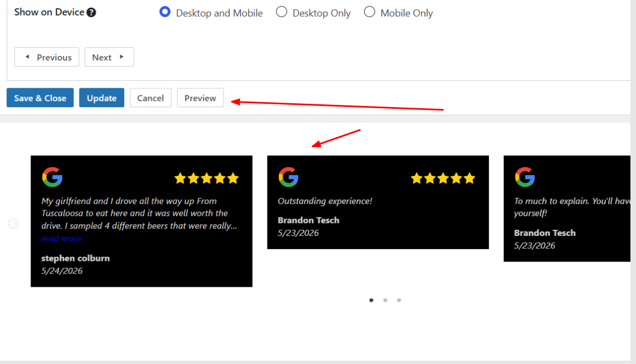
Task: Open the Preview of the review slider
Action: 200,98
